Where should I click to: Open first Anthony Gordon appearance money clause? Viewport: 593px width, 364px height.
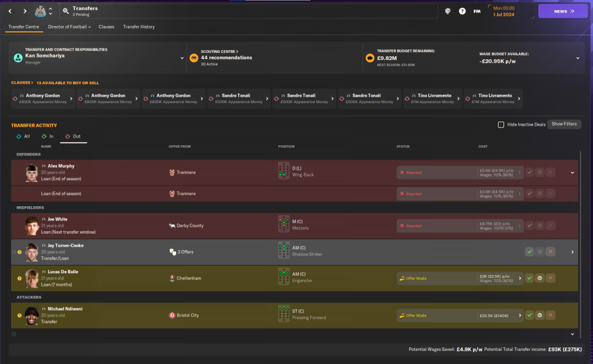coord(43,98)
